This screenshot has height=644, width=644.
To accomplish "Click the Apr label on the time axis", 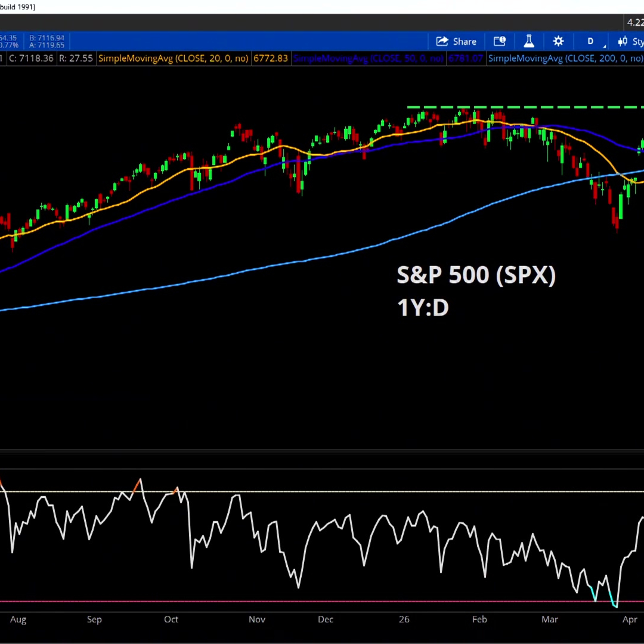I will tap(630, 620).
